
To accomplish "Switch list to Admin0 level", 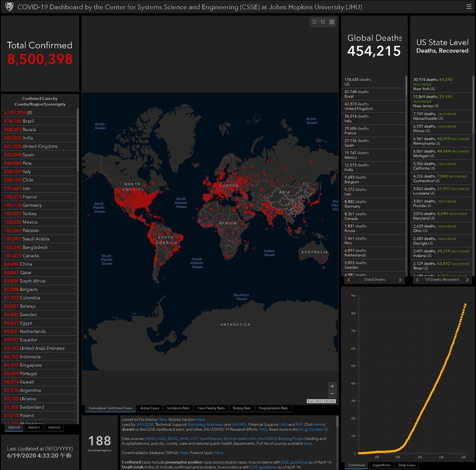I will click(14, 428).
